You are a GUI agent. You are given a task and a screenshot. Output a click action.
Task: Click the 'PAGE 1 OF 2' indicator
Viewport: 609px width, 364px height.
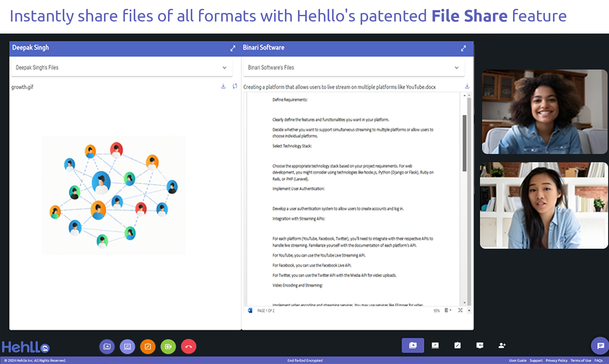tap(266, 311)
